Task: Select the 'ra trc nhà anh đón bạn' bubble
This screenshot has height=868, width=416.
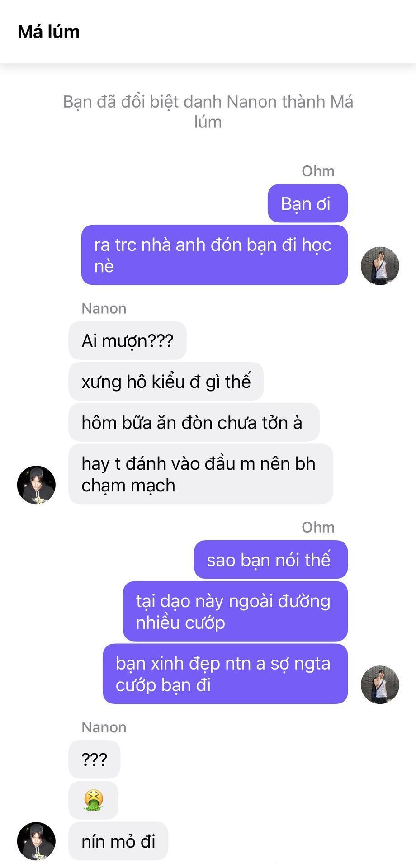Action: click(214, 255)
